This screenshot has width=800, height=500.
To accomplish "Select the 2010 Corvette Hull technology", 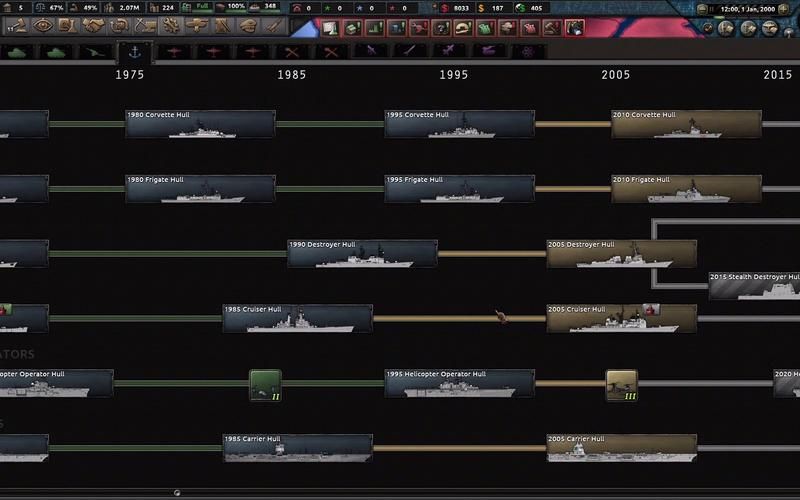I will tap(686, 124).
